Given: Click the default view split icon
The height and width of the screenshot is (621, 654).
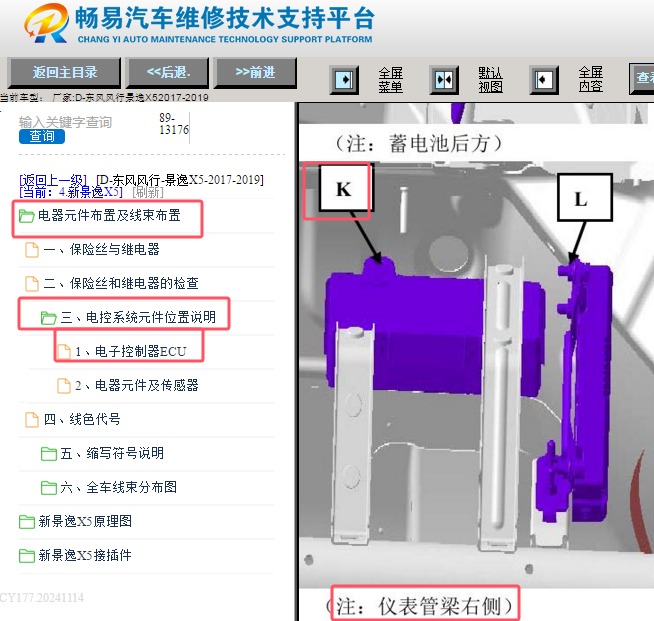Looking at the screenshot, I should coord(444,79).
